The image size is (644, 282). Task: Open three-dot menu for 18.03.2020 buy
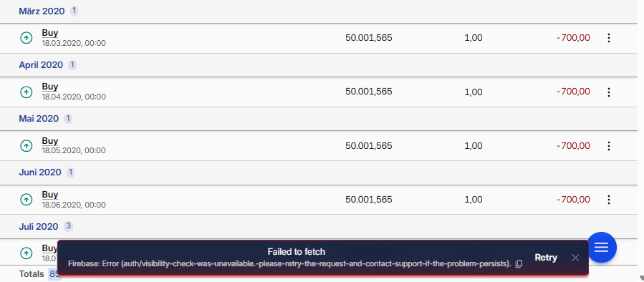(609, 38)
